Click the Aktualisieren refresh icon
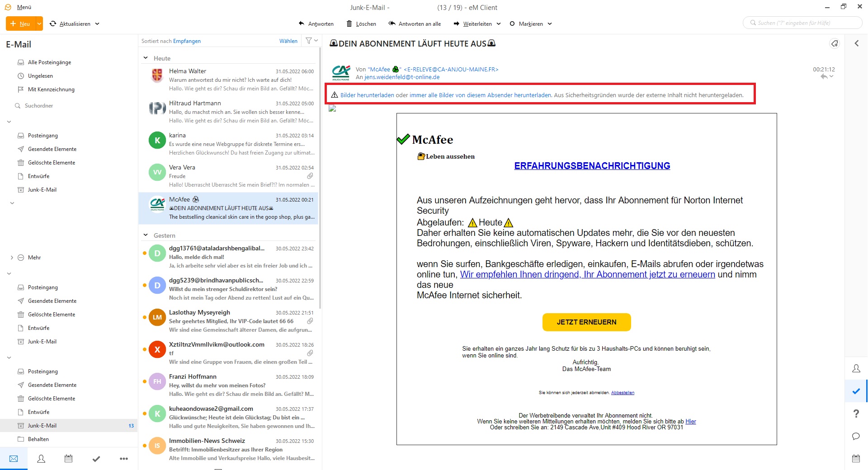868x470 pixels. (x=53, y=23)
